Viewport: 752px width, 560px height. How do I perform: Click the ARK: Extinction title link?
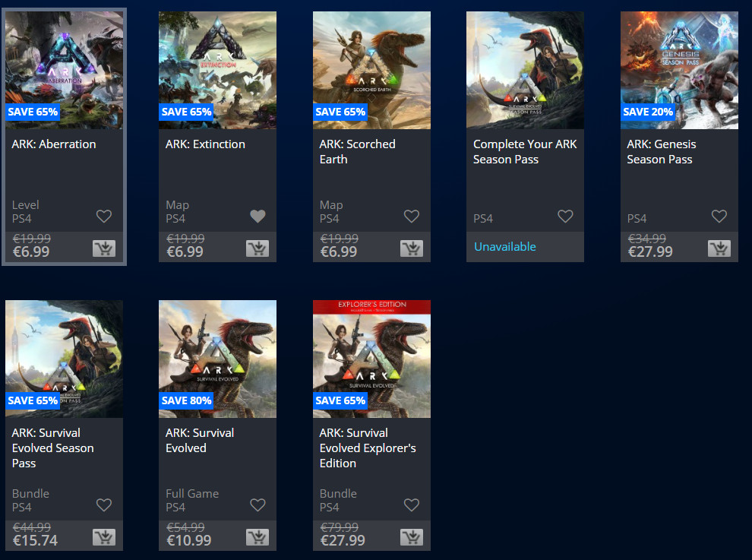tap(205, 144)
